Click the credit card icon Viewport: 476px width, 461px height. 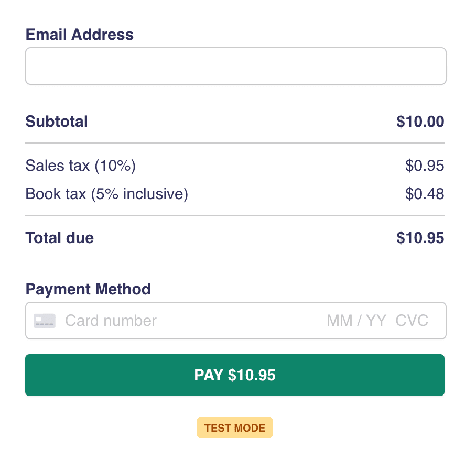pyautogui.click(x=45, y=321)
